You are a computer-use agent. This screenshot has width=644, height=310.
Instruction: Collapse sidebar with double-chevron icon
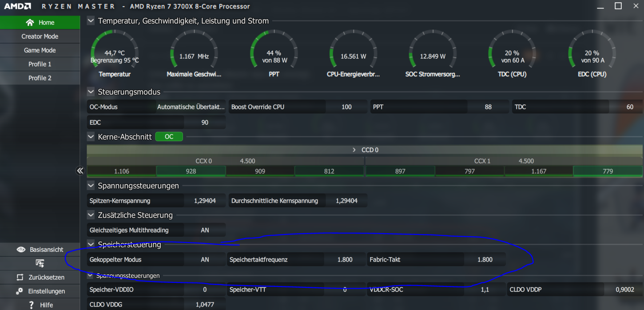[80, 171]
